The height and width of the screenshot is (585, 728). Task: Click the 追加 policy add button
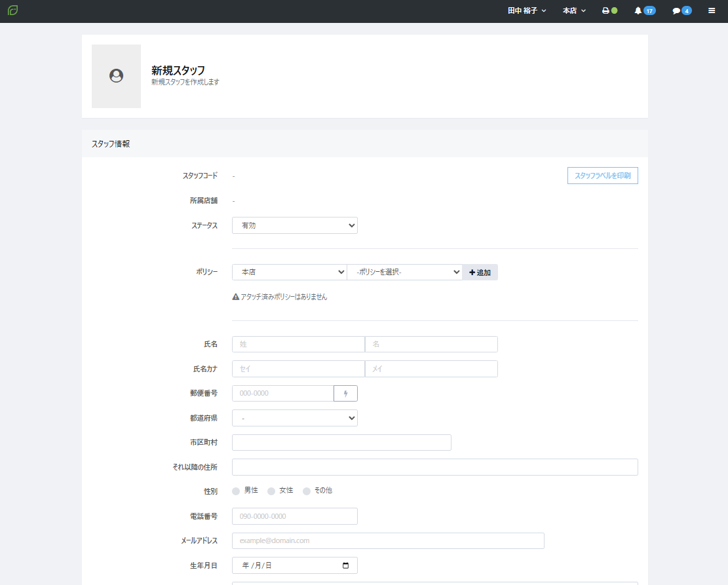pyautogui.click(x=480, y=273)
